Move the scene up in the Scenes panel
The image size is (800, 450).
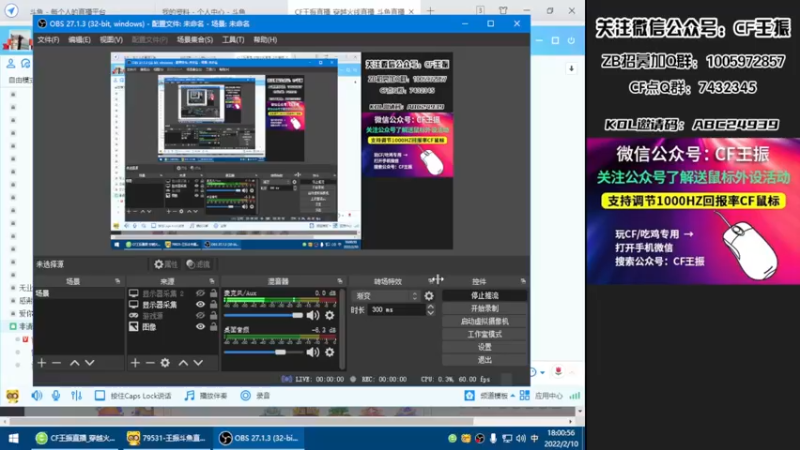click(x=74, y=363)
